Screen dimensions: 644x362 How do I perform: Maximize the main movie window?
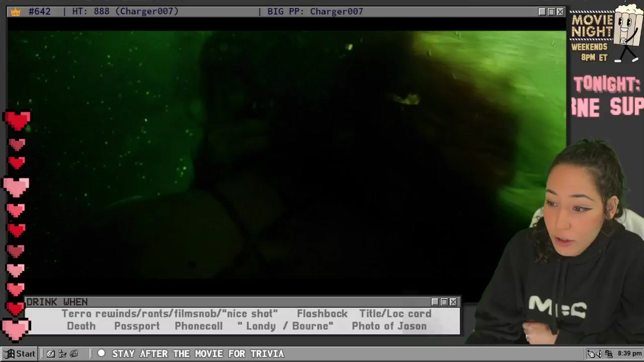click(x=551, y=12)
